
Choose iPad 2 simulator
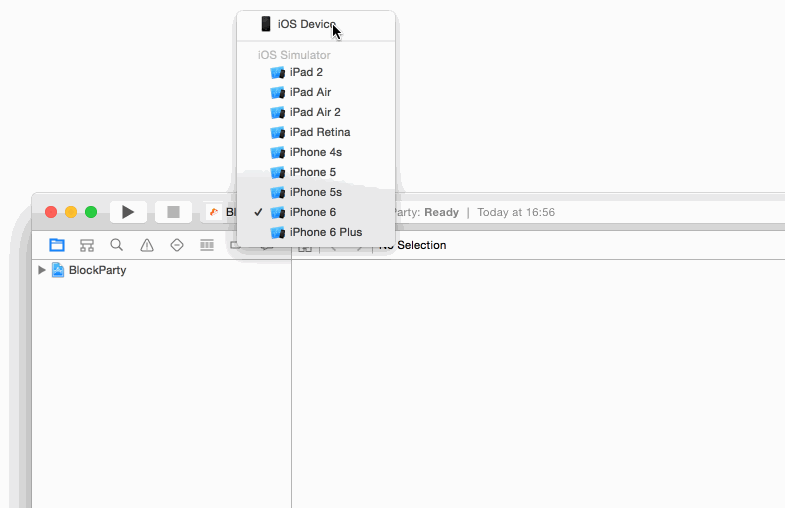316,72
